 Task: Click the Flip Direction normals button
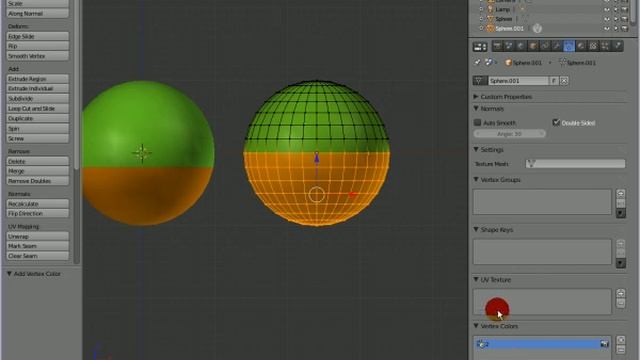[38, 213]
